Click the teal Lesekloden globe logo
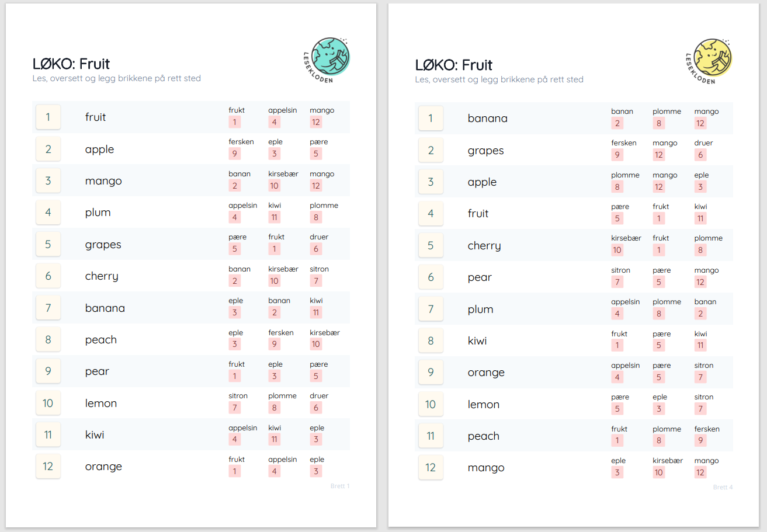Viewport: 767px width, 532px height. [330, 57]
